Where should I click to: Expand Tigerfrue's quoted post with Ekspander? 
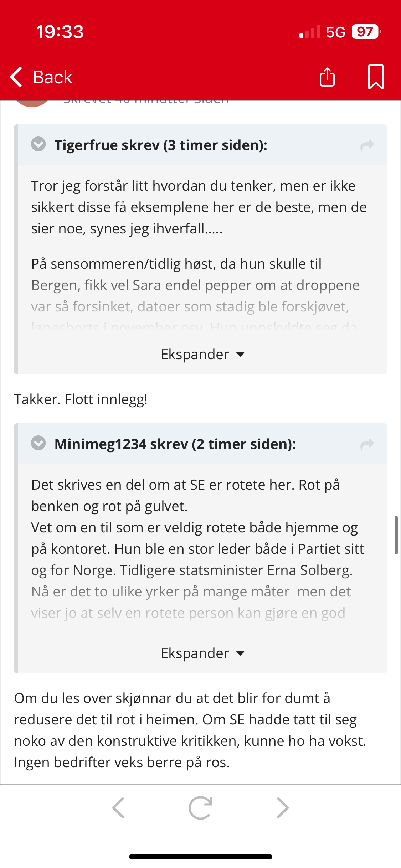[x=202, y=355]
